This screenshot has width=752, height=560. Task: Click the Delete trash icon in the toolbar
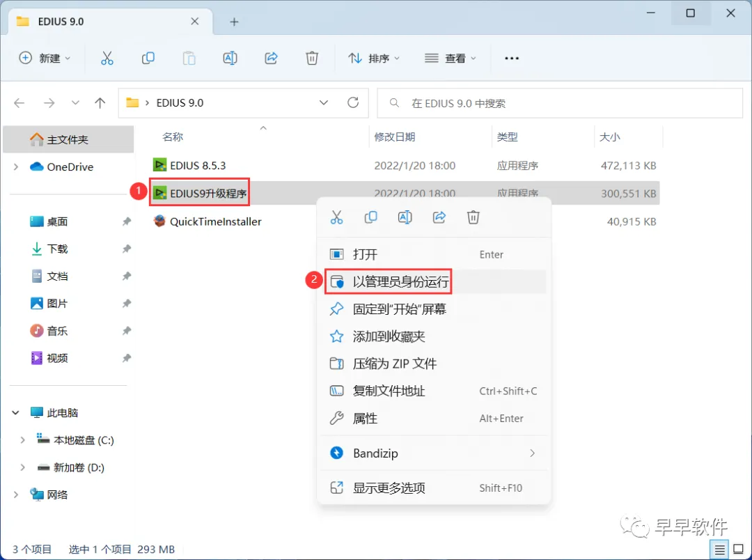312,58
